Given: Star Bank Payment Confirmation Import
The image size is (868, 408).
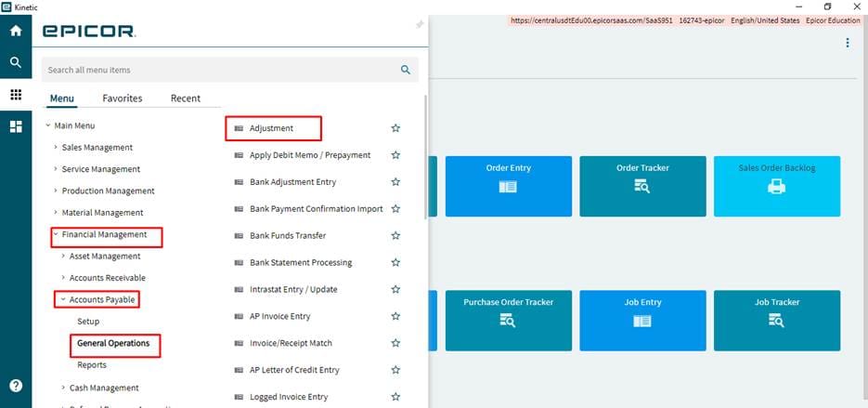Looking at the screenshot, I should 395,209.
